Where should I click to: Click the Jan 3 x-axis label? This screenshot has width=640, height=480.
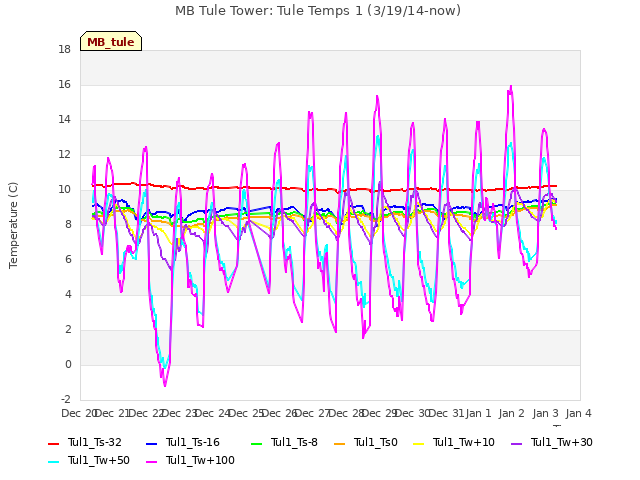tap(545, 413)
